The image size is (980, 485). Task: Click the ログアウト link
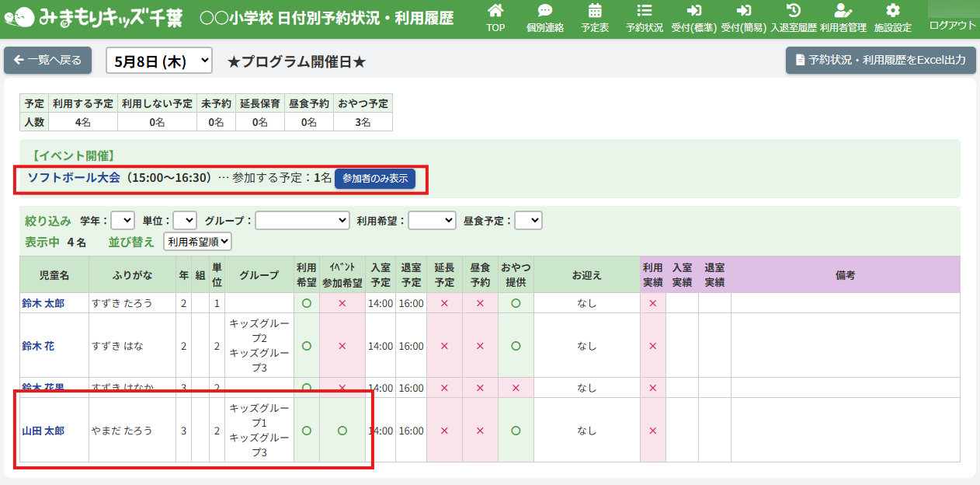click(952, 26)
